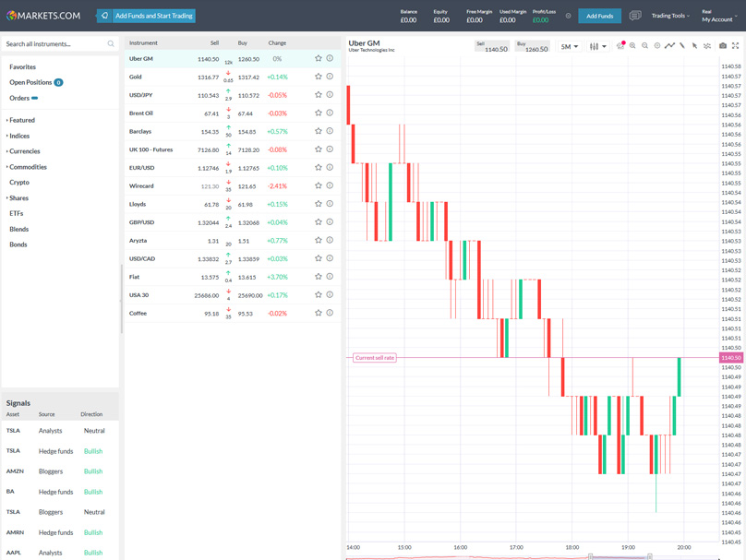Take a chart snapshot with camera

point(723,45)
